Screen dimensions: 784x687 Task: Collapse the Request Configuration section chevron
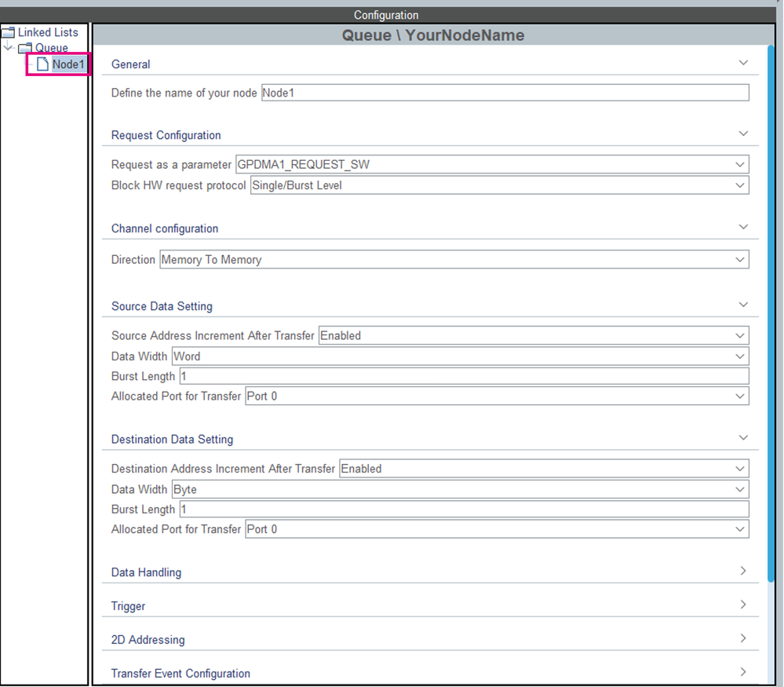743,133
